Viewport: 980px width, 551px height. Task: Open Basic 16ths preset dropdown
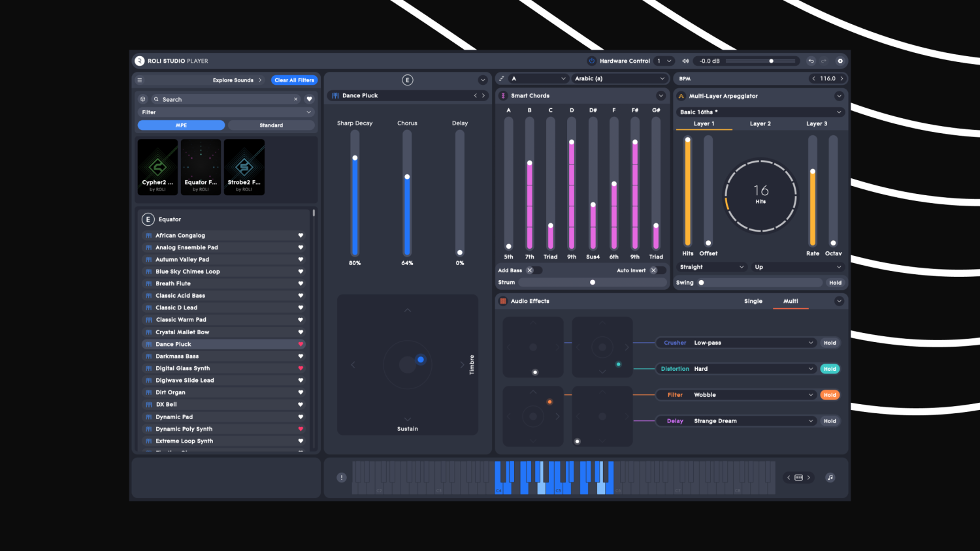[760, 112]
